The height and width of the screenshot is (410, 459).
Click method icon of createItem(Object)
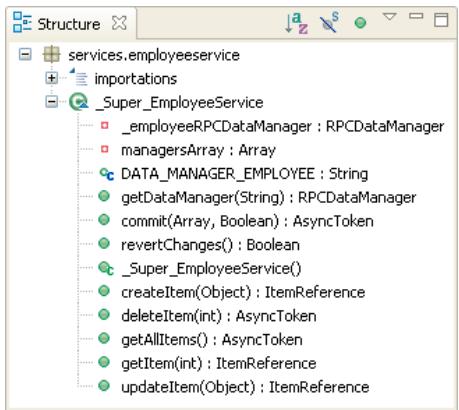(x=104, y=291)
